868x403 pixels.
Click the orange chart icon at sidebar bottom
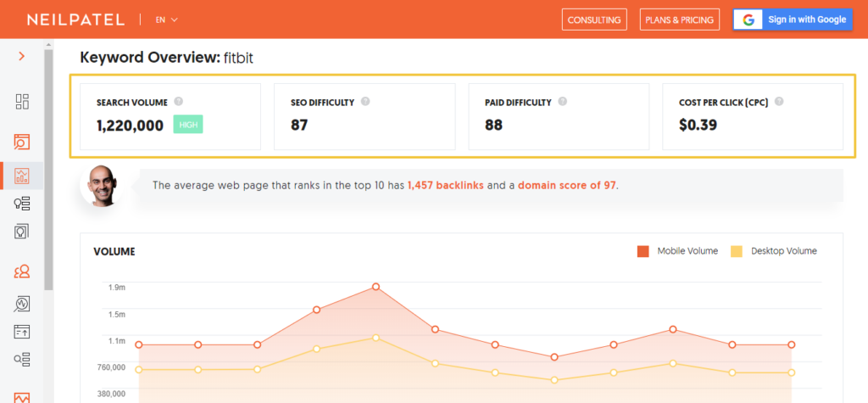pos(22,397)
